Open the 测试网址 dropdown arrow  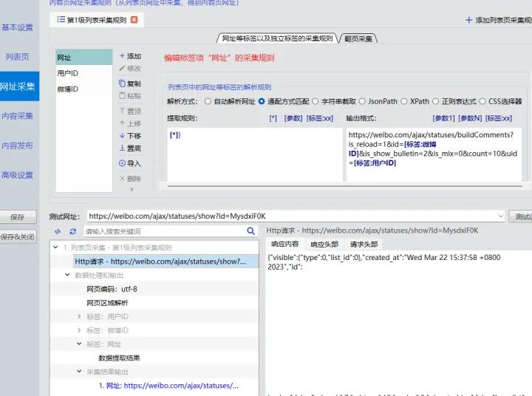pos(500,216)
